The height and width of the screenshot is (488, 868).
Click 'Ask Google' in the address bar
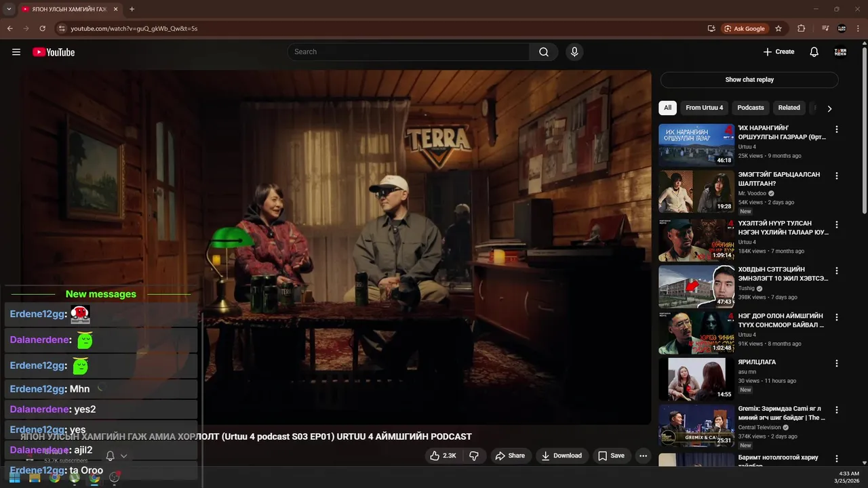[745, 28]
